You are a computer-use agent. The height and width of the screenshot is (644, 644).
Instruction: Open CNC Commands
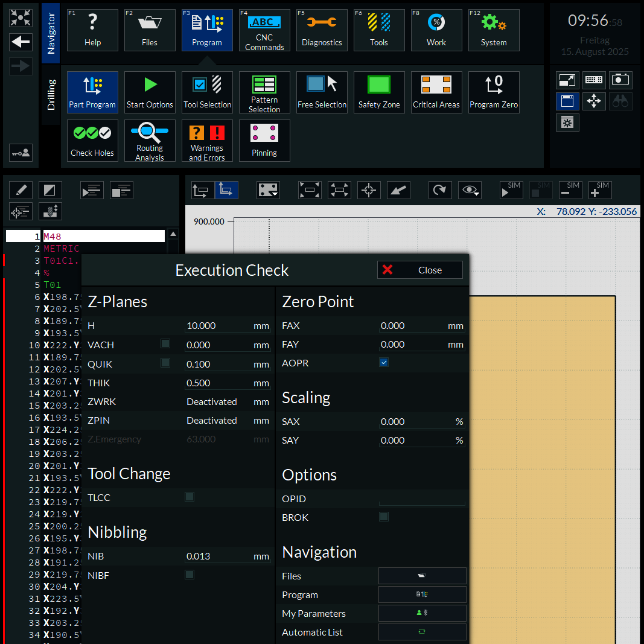(x=264, y=30)
